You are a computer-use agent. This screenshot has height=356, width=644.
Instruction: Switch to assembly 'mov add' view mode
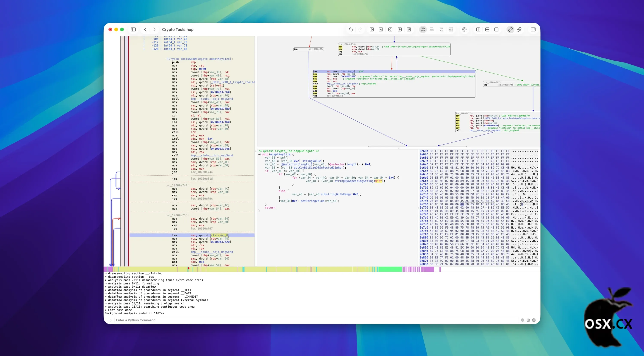(x=423, y=29)
